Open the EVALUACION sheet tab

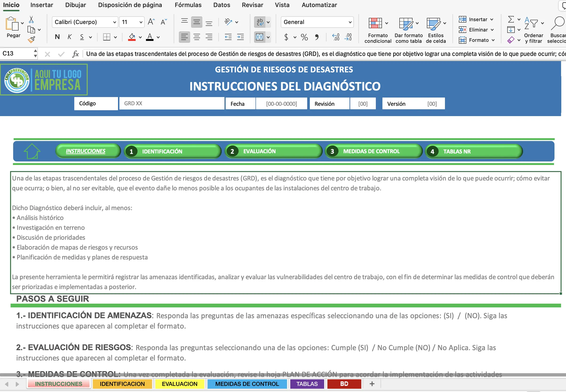point(180,384)
